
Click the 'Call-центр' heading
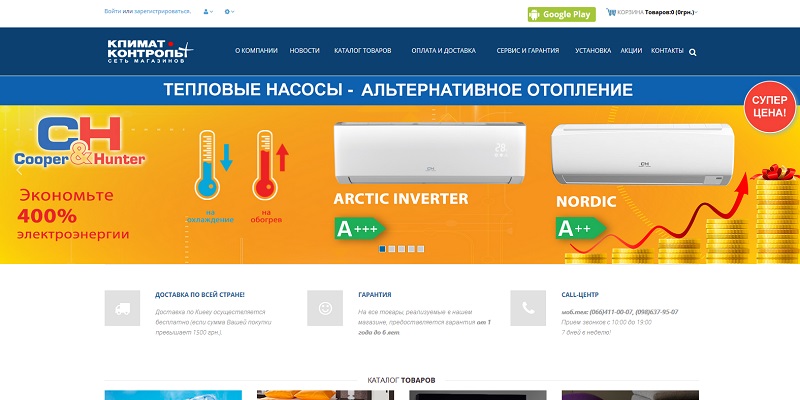tap(580, 295)
